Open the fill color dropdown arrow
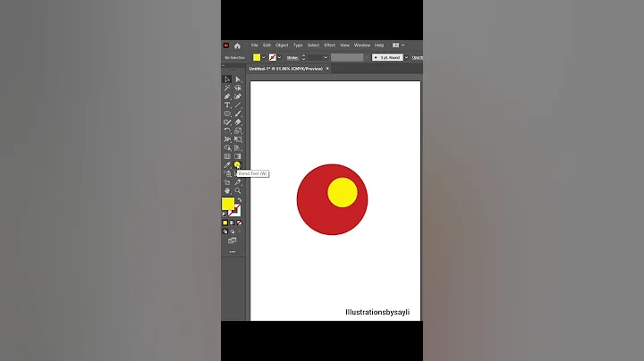This screenshot has width=644, height=361. (x=264, y=57)
